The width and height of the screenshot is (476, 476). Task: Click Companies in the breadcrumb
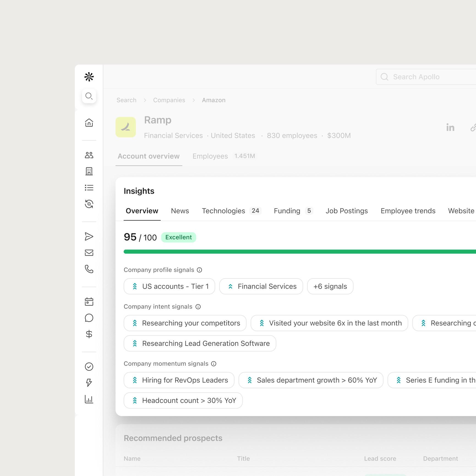click(x=169, y=100)
